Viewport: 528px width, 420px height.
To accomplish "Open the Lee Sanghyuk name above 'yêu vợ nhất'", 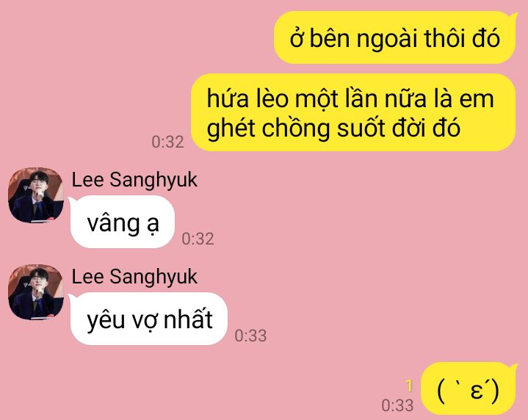I will pyautogui.click(x=134, y=278).
